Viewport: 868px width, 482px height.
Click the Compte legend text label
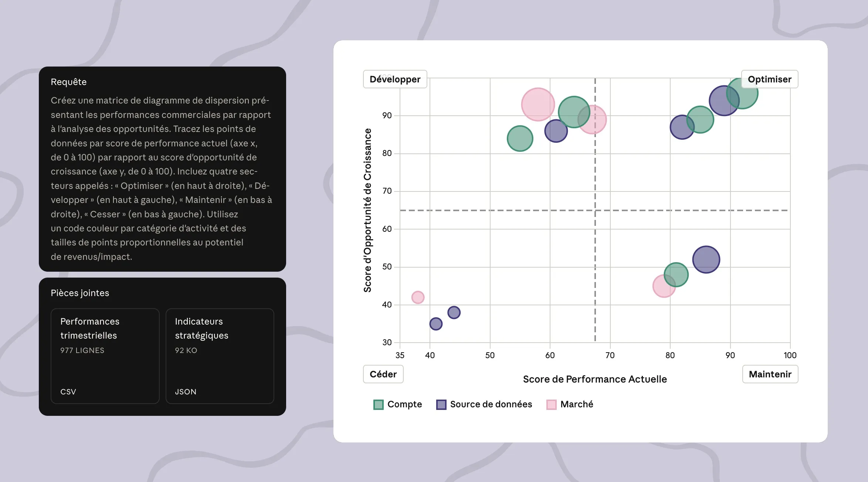coord(404,404)
